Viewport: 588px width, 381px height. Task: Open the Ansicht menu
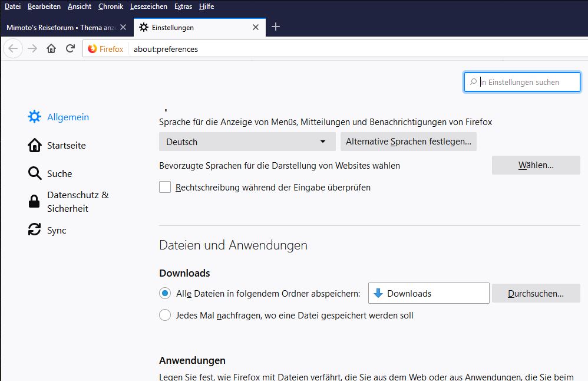point(80,6)
